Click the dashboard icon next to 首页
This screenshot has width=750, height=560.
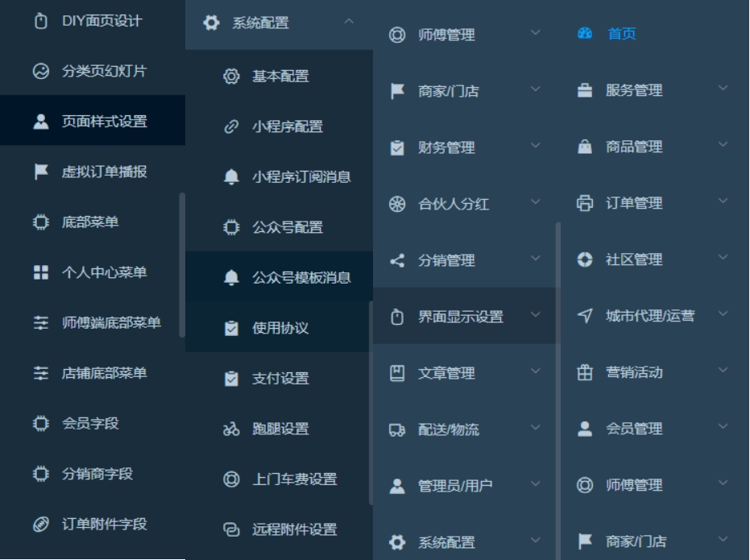point(585,34)
